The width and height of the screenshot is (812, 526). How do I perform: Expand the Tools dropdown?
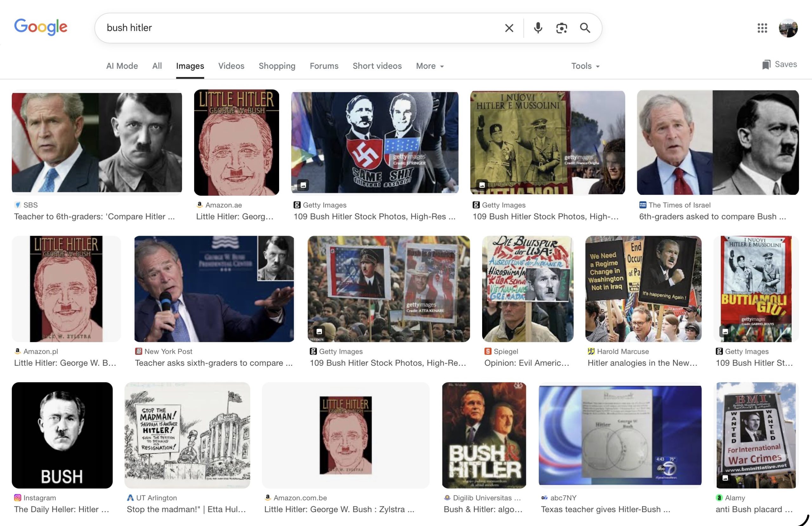pos(585,66)
